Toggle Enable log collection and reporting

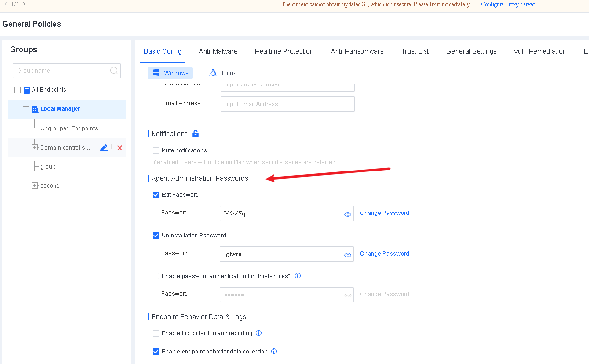tap(156, 333)
